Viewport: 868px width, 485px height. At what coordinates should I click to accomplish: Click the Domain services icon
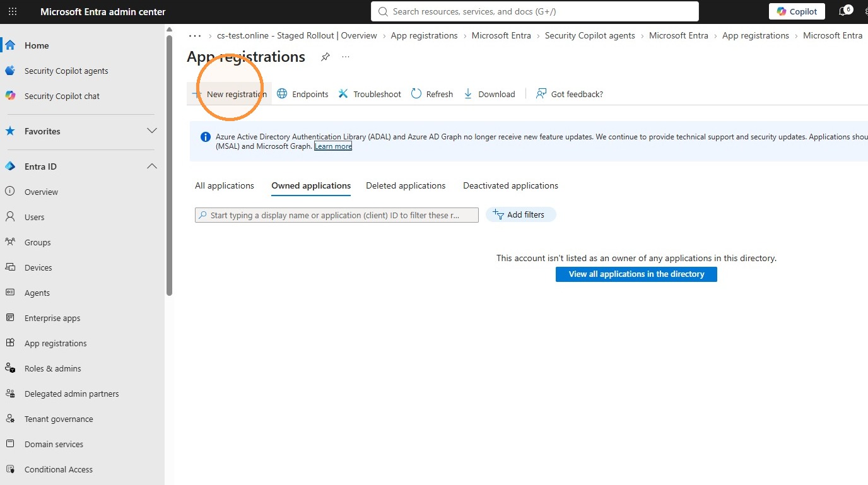(x=10, y=444)
